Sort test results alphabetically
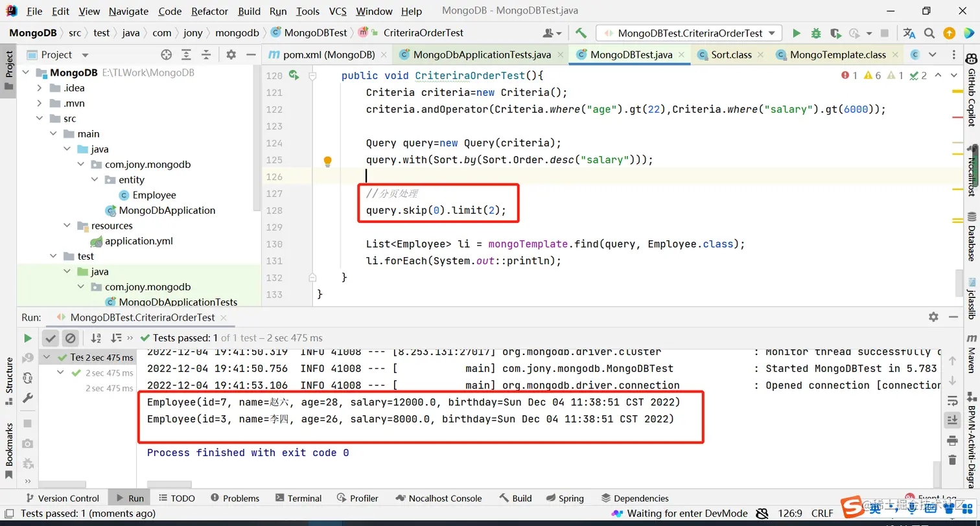 [96, 338]
